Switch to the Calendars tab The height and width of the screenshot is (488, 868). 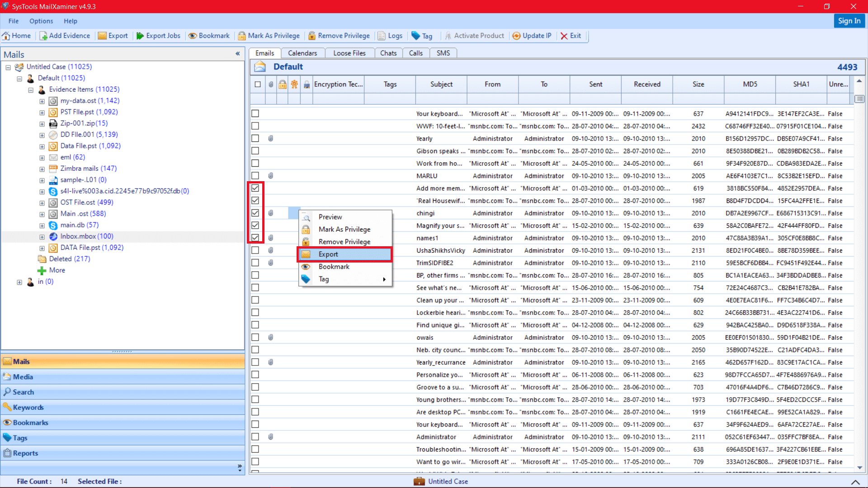tap(302, 53)
